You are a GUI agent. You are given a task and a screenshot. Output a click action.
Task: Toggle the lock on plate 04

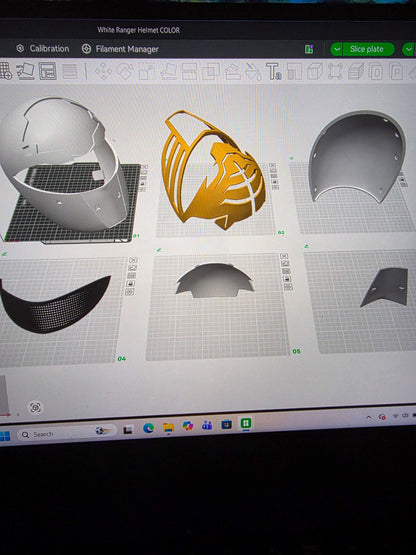click(131, 284)
